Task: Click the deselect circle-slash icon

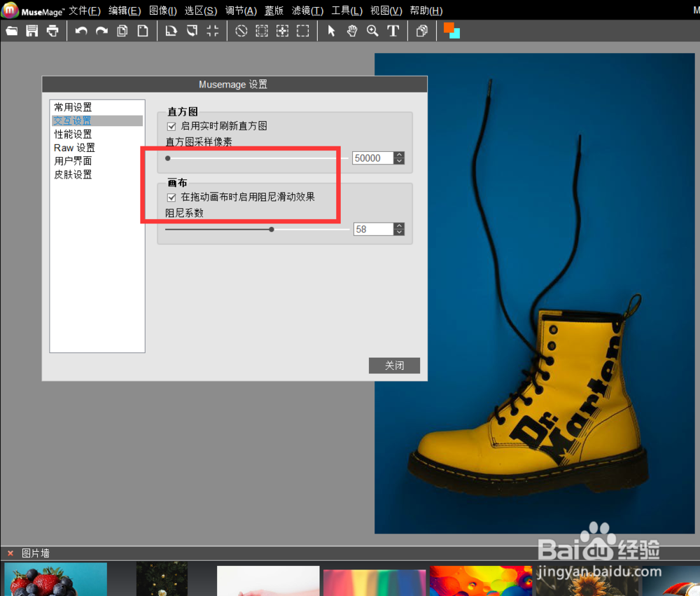Action: (241, 31)
